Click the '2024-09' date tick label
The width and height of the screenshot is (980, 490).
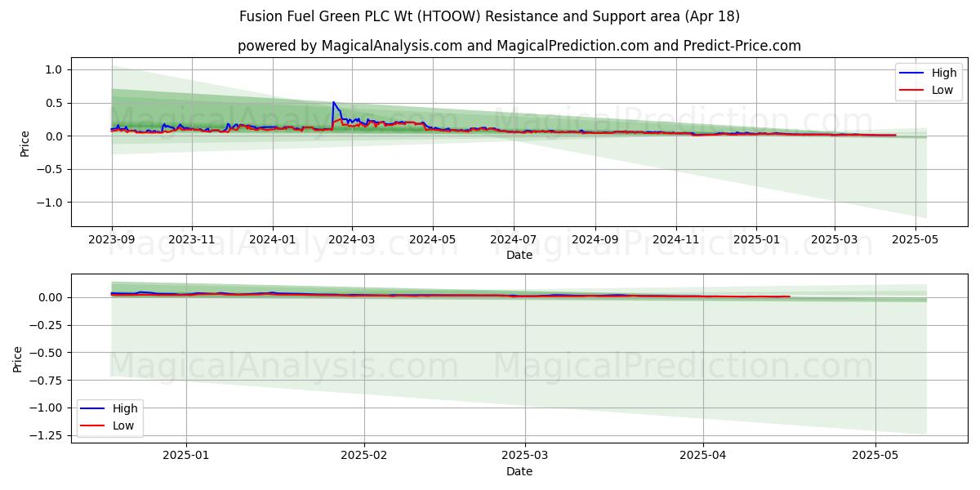595,239
